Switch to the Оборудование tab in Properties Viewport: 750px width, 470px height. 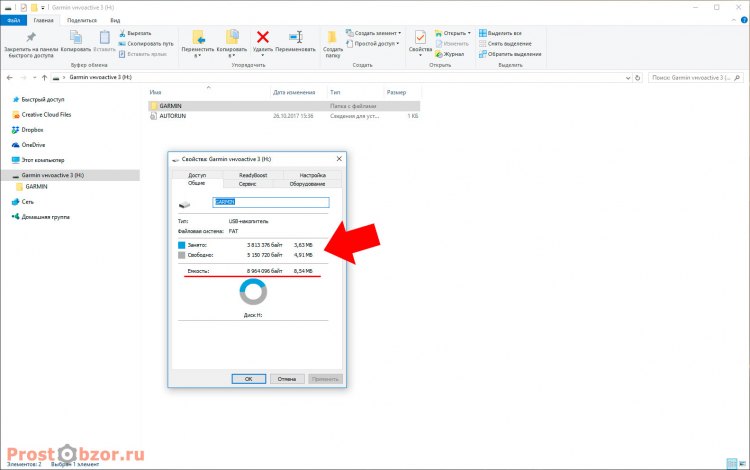[308, 184]
